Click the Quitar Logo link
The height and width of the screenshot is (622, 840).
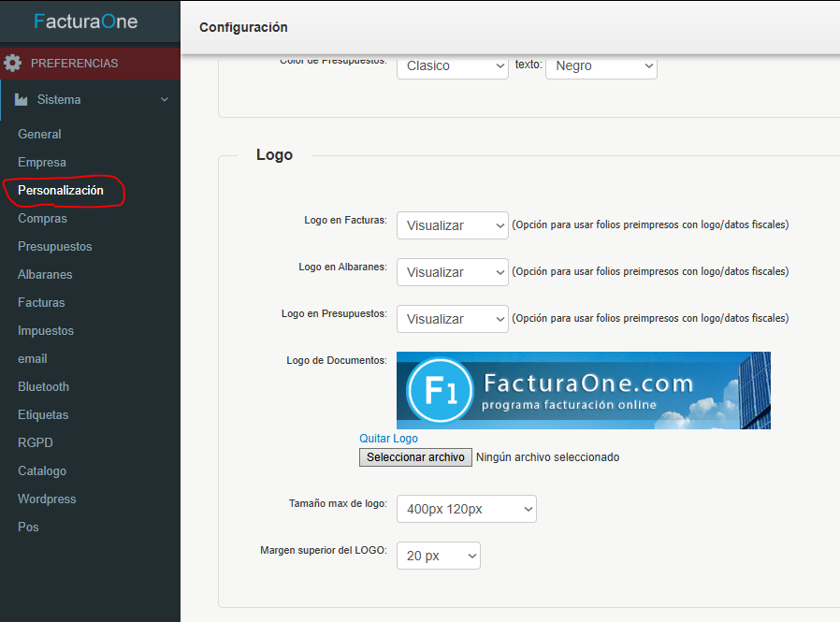pyautogui.click(x=388, y=439)
